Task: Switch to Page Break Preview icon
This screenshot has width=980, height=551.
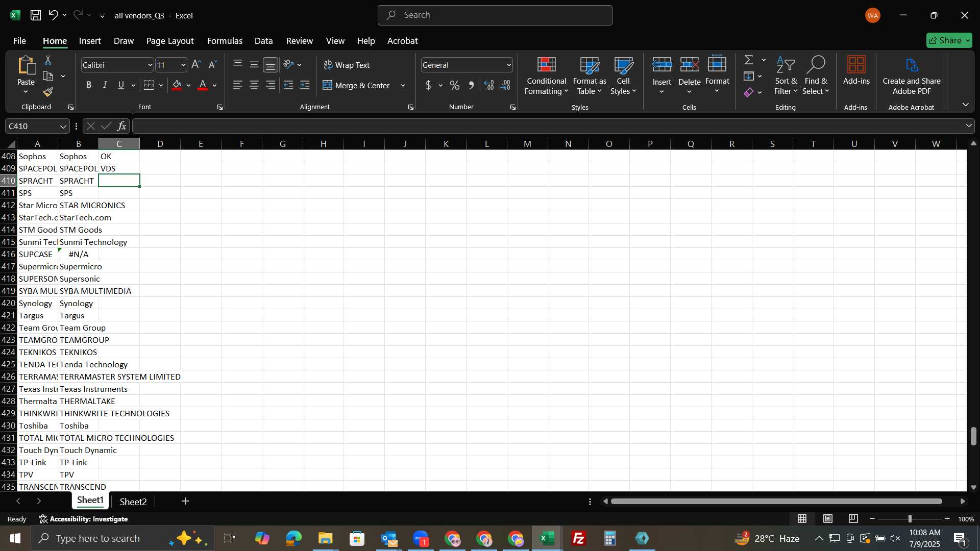Action: click(x=853, y=519)
